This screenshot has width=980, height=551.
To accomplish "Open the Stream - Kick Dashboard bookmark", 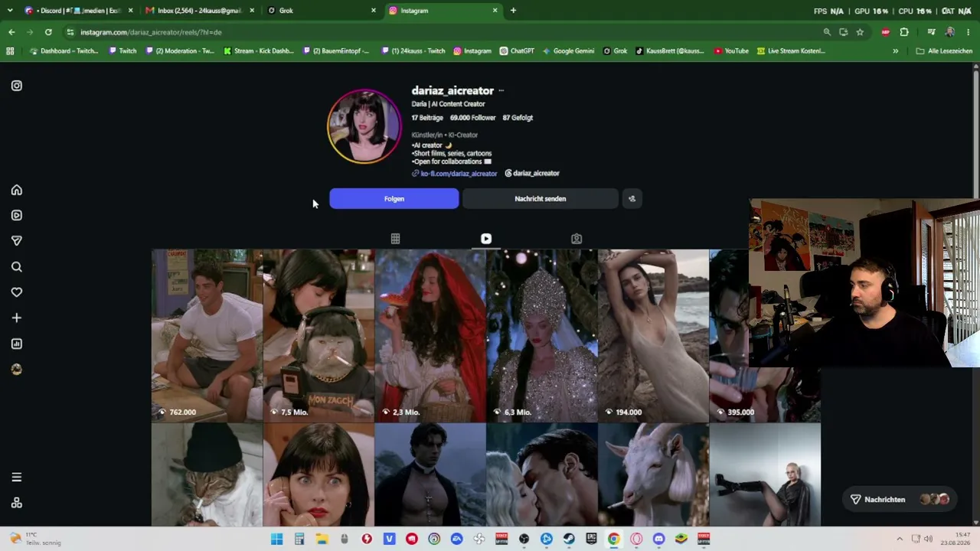I will click(259, 51).
